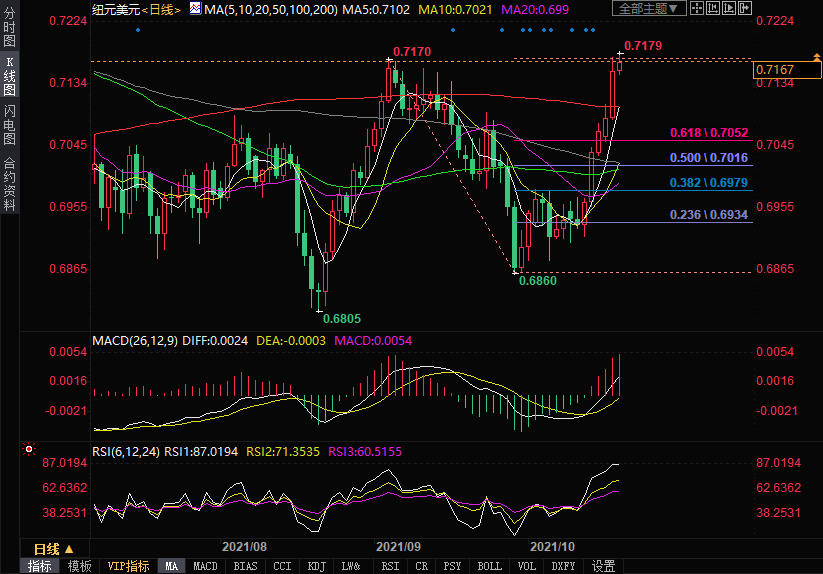The width and height of the screenshot is (823, 574).
Task: Click the red target icon beside RSI panel
Action: pyautogui.click(x=29, y=450)
